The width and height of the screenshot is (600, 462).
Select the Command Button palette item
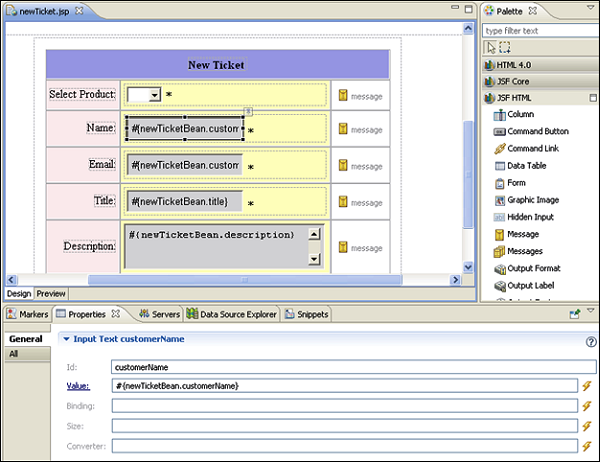point(537,131)
